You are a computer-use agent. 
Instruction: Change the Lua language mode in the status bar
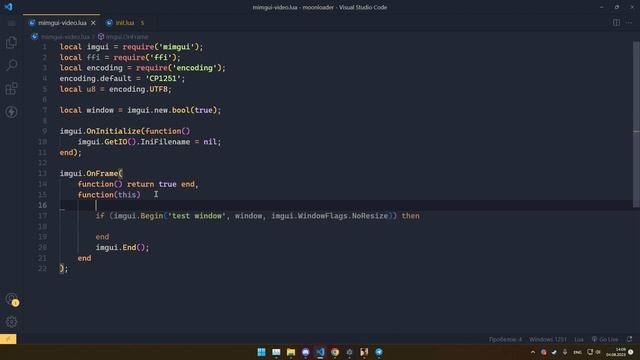[579, 339]
